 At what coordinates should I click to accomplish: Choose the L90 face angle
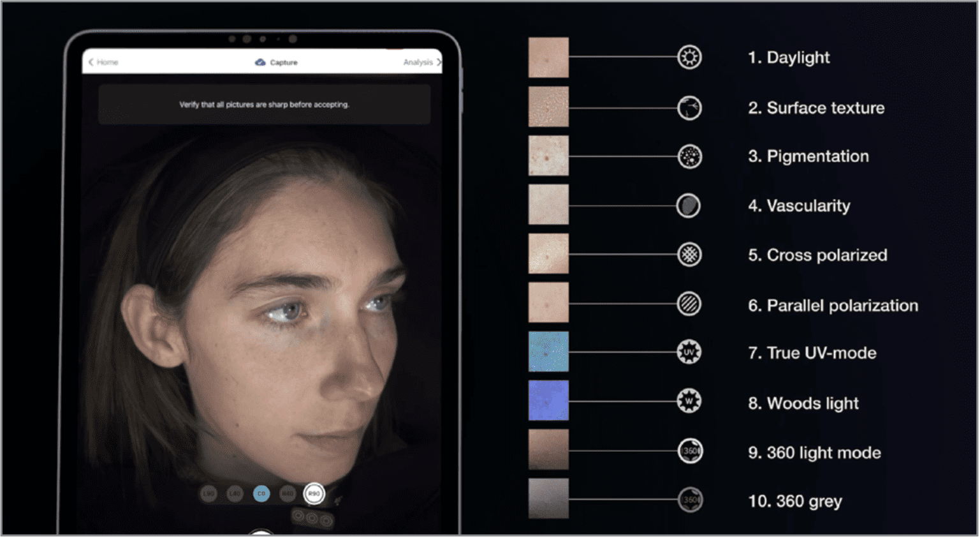208,494
